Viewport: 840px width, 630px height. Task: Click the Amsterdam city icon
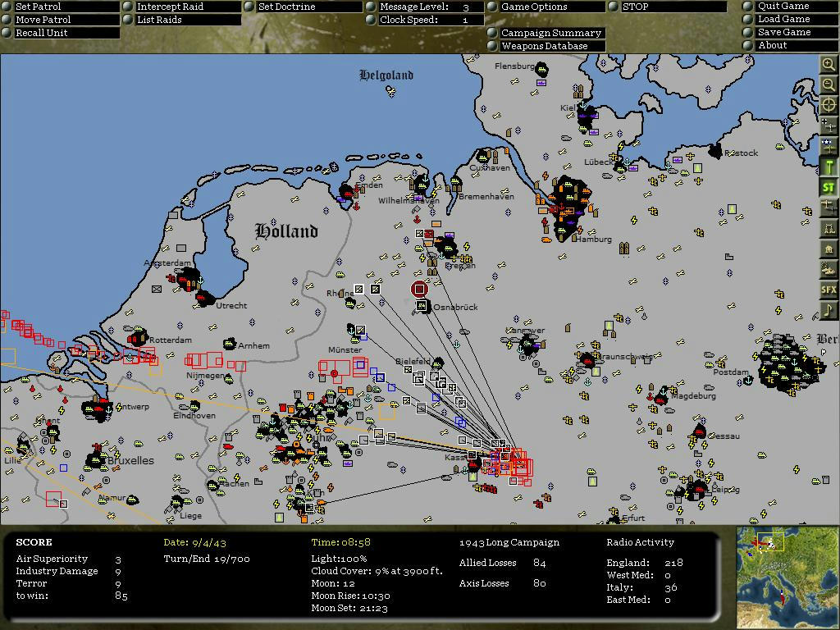coord(188,279)
